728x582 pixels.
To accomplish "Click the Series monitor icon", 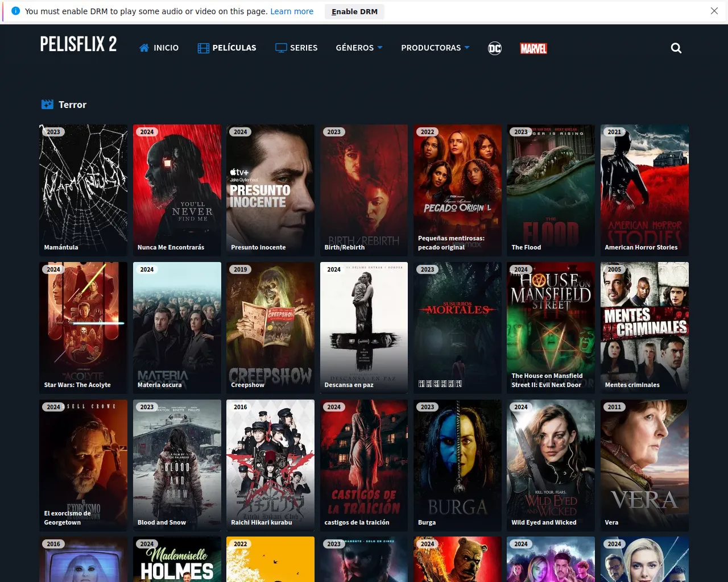I will pyautogui.click(x=281, y=48).
